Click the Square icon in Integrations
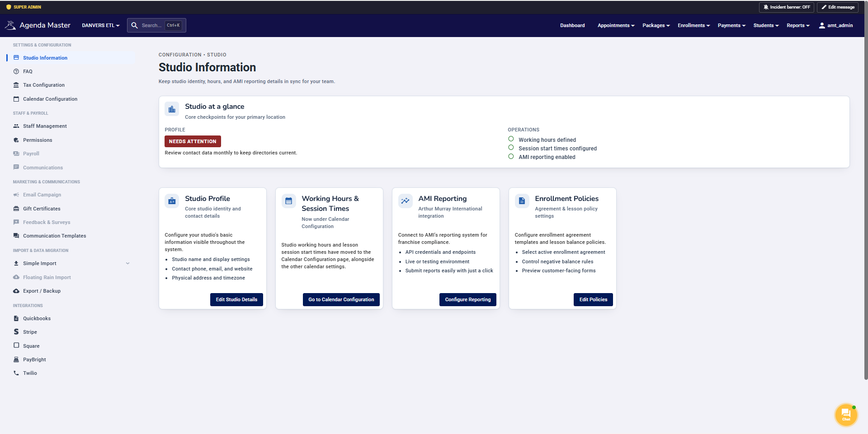 click(x=16, y=345)
